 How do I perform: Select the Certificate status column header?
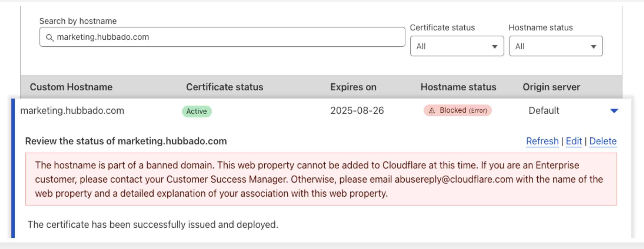pyautogui.click(x=224, y=87)
